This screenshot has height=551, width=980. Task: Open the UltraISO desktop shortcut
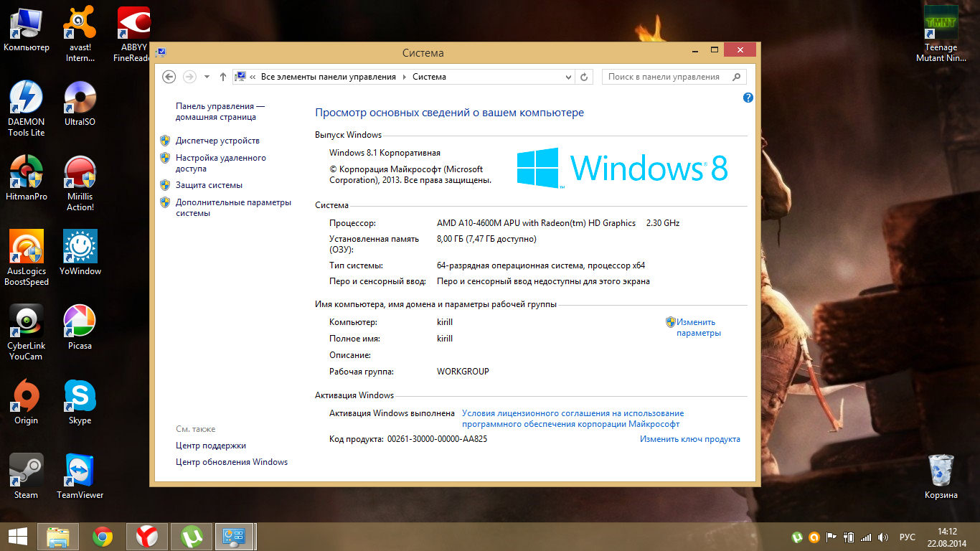(x=80, y=104)
